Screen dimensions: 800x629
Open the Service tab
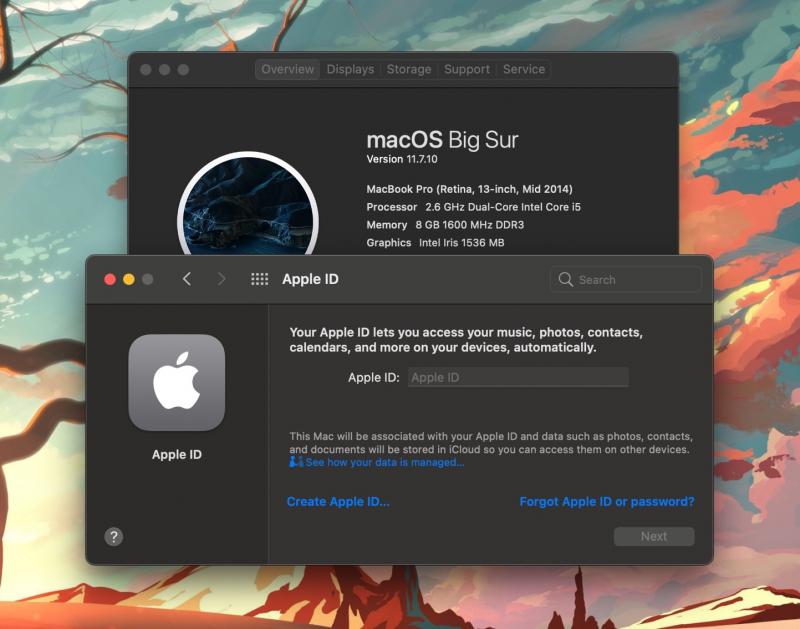(524, 69)
